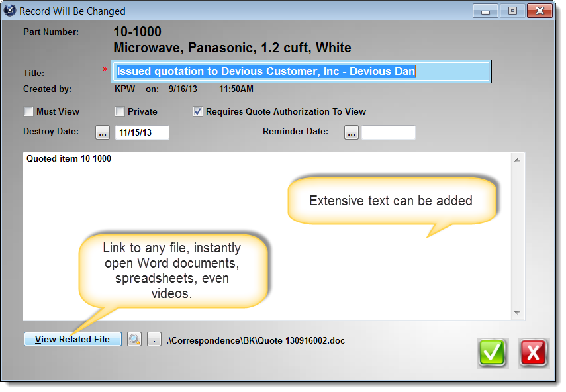Click the green checkmark to save record
This screenshot has height=392, width=566.
tap(493, 352)
